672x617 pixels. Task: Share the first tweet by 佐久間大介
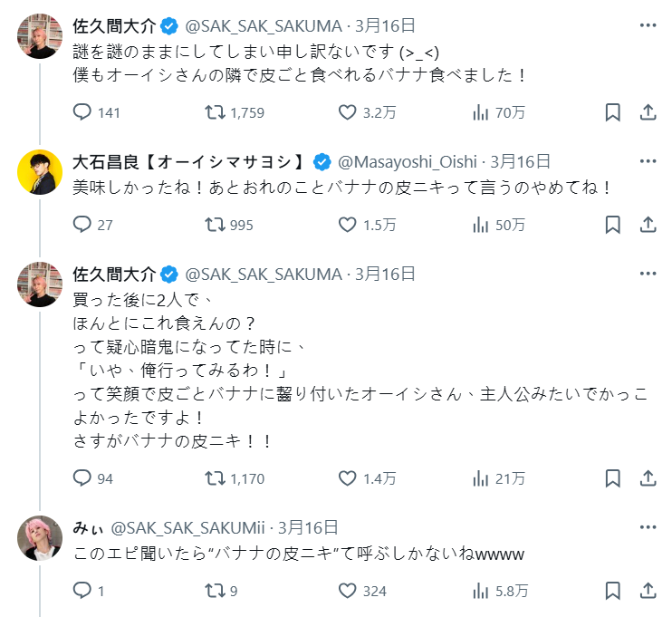tap(648, 112)
